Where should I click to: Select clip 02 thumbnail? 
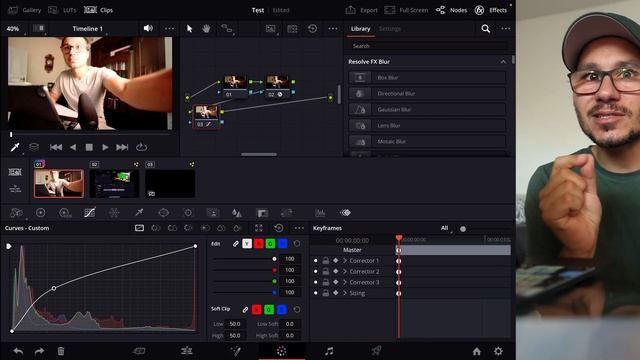tap(114, 184)
